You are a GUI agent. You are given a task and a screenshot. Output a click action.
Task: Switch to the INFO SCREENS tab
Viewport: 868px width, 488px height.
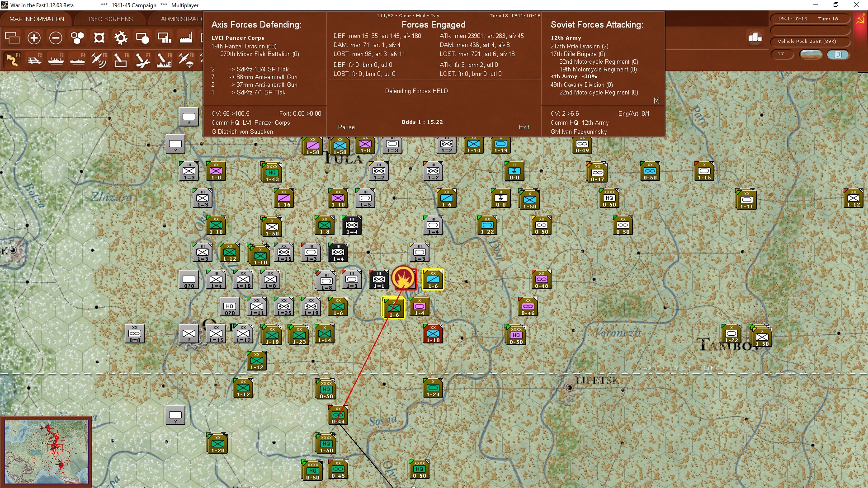[x=111, y=19]
